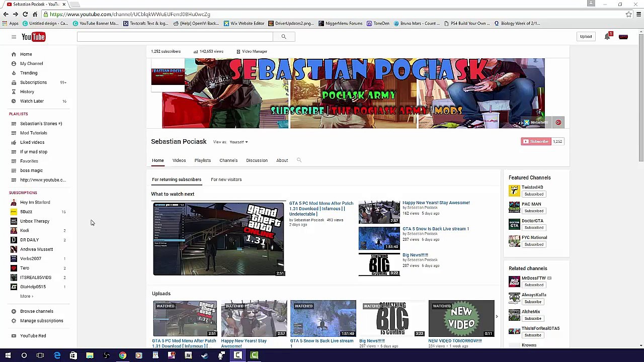
Task: Open Task View on the taskbar
Action: point(40,355)
